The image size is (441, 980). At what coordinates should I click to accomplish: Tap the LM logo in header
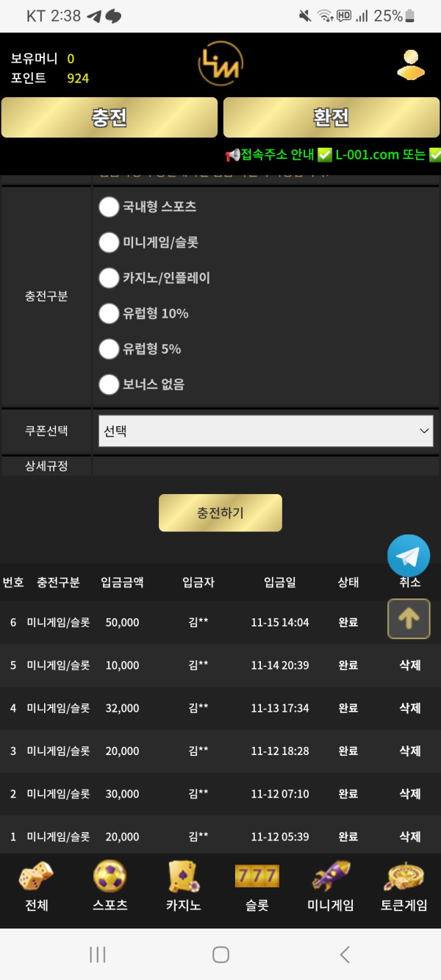click(x=220, y=64)
